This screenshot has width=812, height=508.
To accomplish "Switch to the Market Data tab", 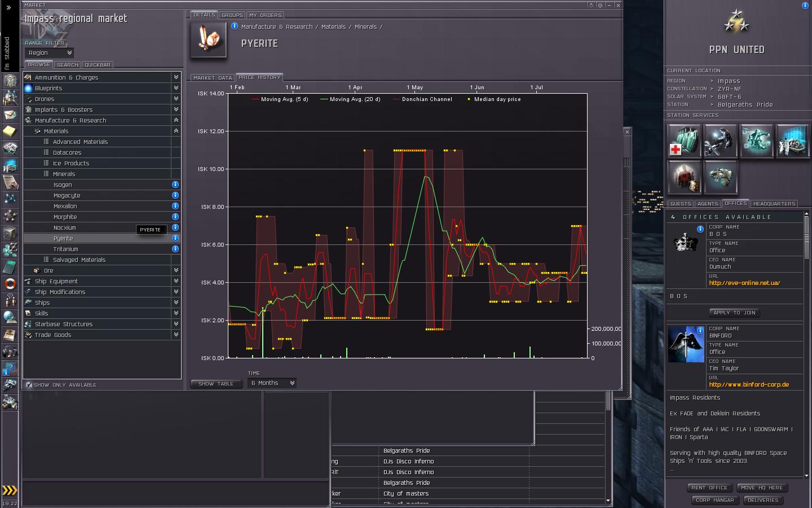I will click(x=213, y=78).
